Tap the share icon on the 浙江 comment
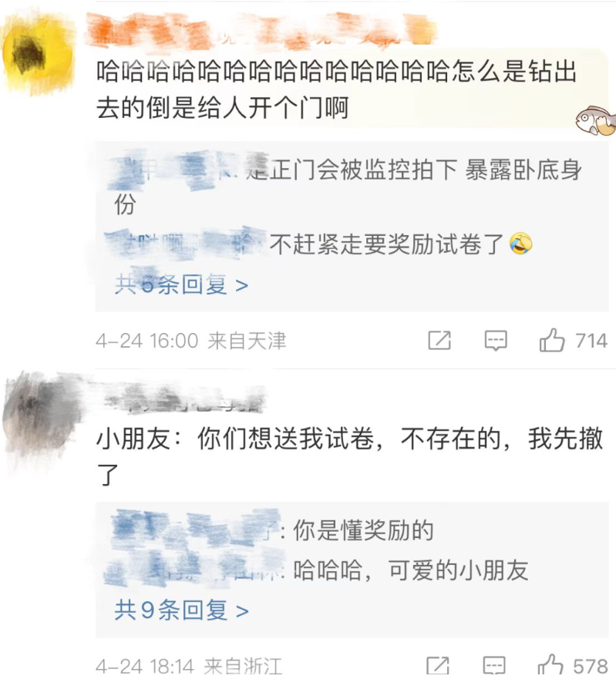616x679 pixels. click(x=438, y=666)
